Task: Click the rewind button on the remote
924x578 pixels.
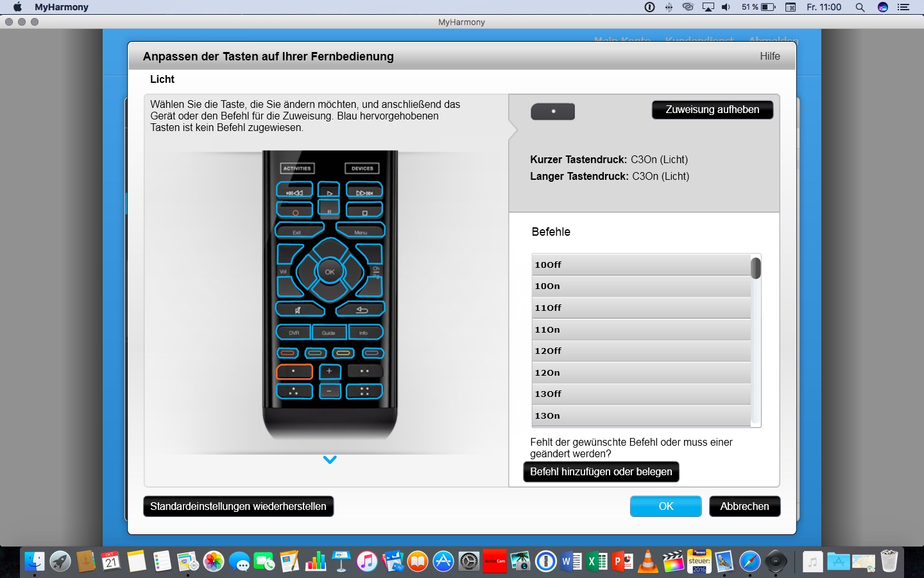Action: [295, 191]
